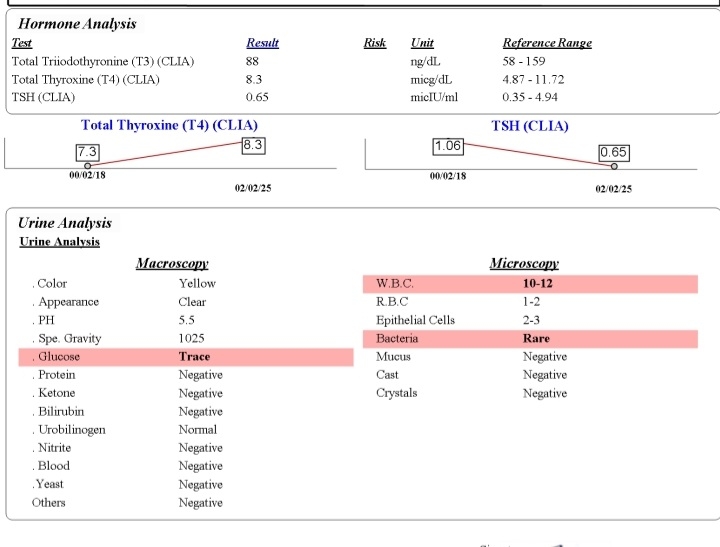
Task: Click the Ketone row label
Action: pyautogui.click(x=56, y=393)
